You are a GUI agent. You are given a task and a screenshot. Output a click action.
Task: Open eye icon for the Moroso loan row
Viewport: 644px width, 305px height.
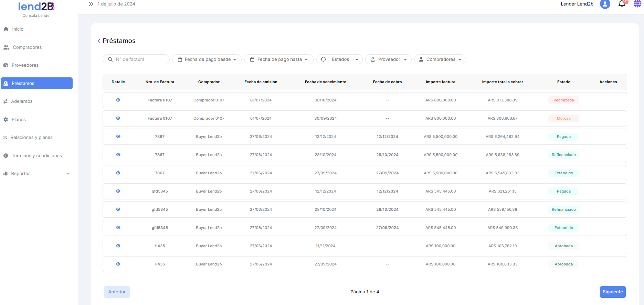coord(118,118)
